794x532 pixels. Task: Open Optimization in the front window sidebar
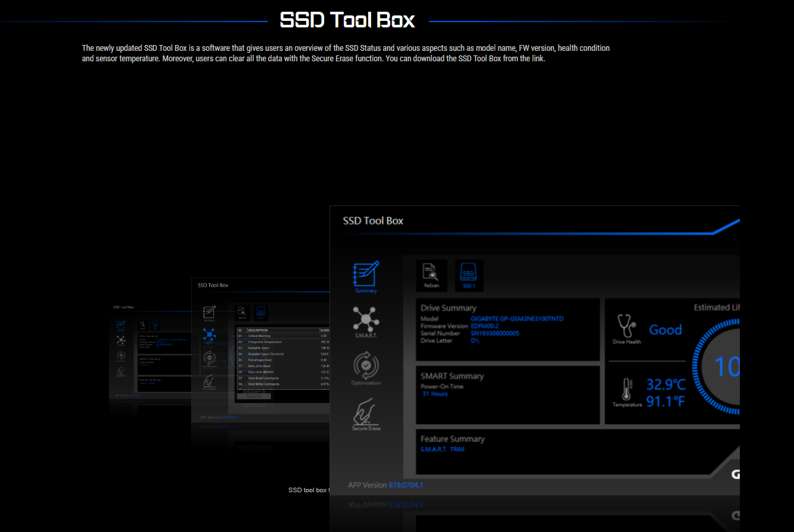tap(365, 367)
